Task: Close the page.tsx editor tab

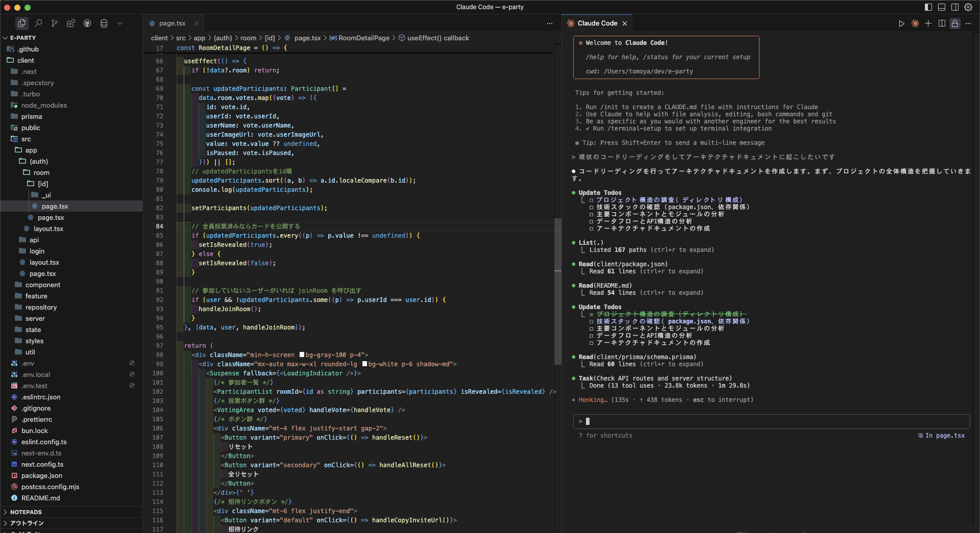Action: [197, 23]
